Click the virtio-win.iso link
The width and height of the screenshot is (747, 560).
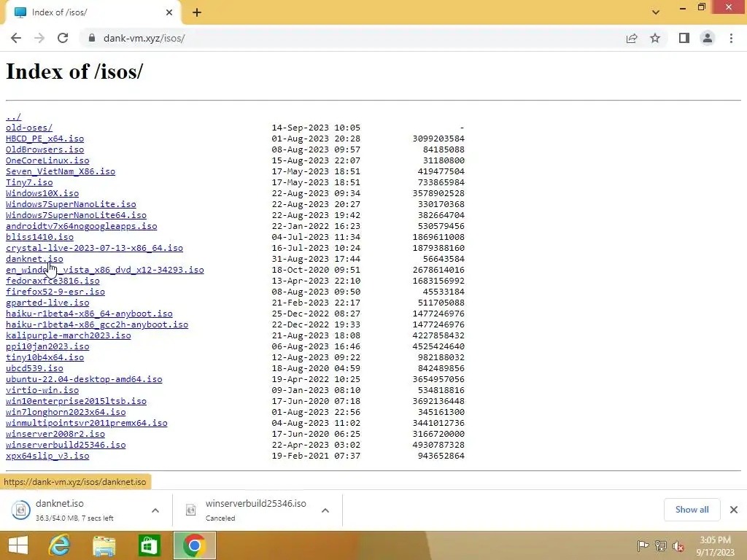click(x=42, y=391)
